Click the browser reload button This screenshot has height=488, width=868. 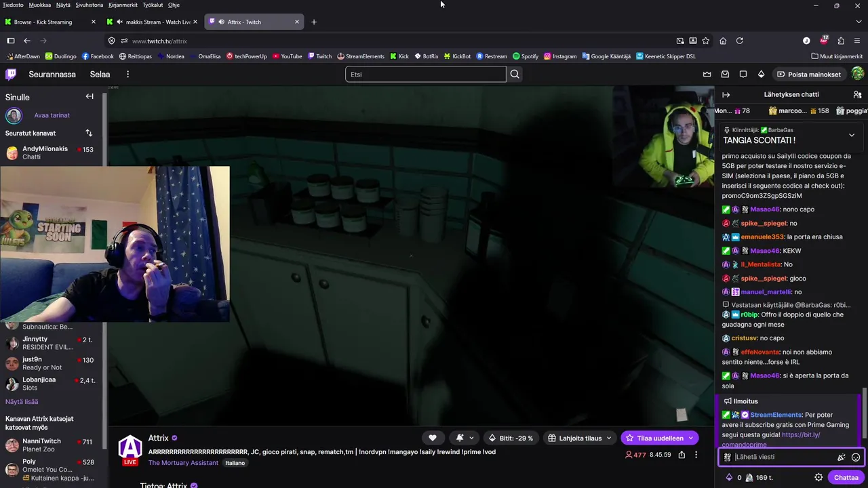pos(740,41)
